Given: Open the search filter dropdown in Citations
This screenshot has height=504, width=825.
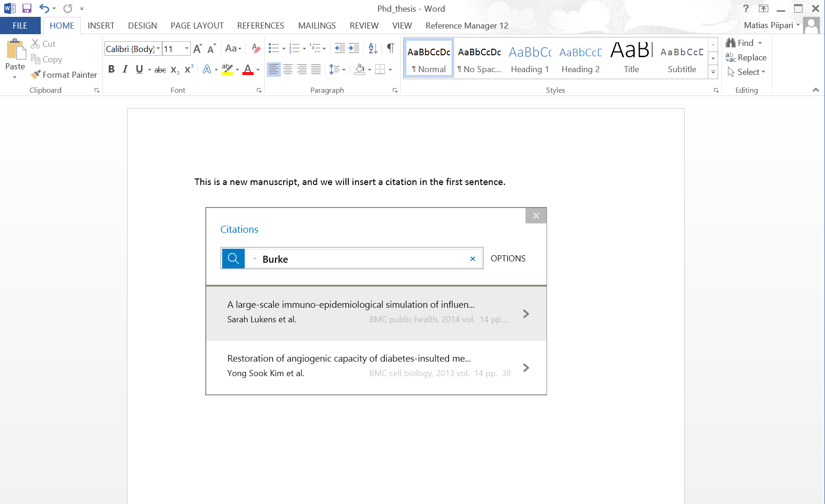Looking at the screenshot, I should pos(255,259).
